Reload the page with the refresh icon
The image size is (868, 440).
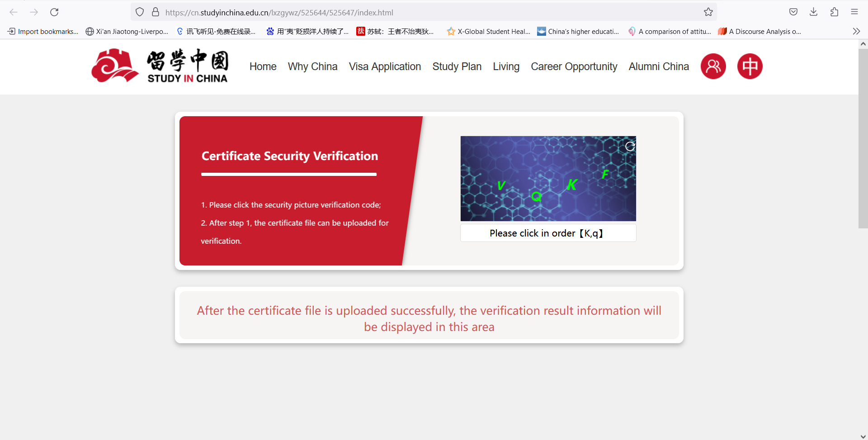[54, 12]
